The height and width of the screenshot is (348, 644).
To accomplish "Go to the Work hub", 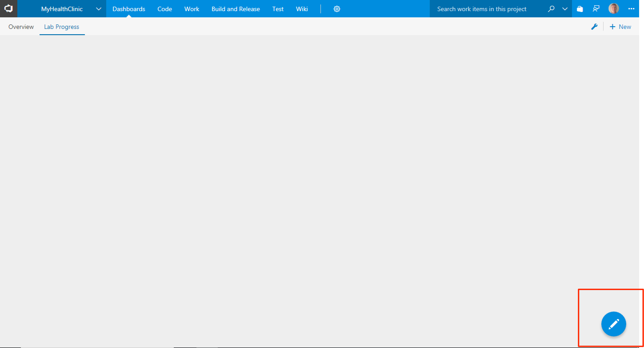I will click(192, 9).
